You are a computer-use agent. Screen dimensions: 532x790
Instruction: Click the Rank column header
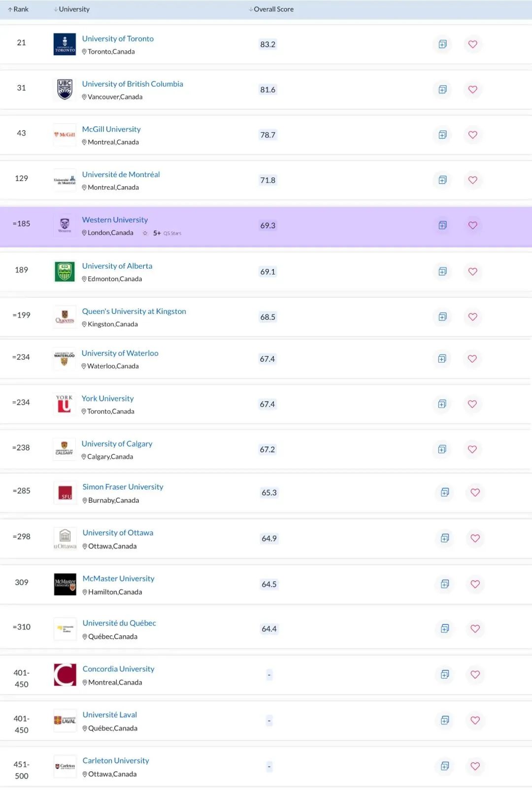[20, 8]
